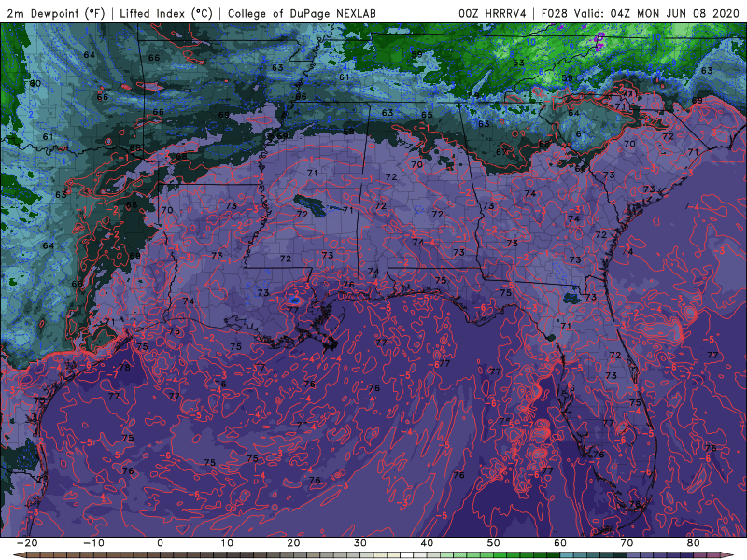The height and width of the screenshot is (560, 747).
Task: Click the "-10" color scale label
Action: tap(93, 543)
